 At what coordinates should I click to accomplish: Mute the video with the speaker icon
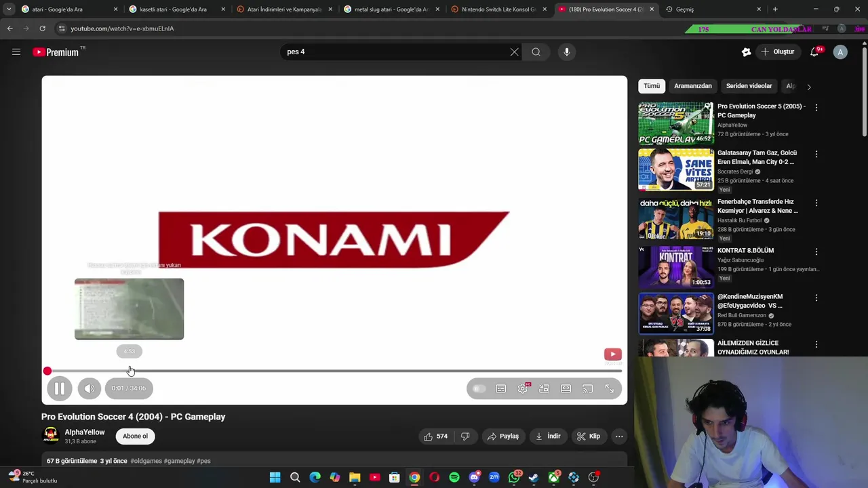click(x=90, y=388)
